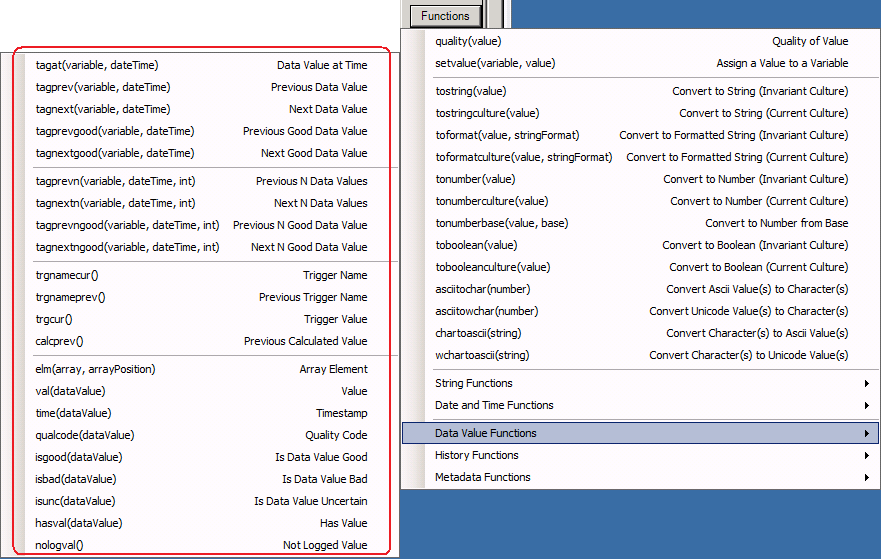The width and height of the screenshot is (882, 559).
Task: Choose tagat(variable, dateTime) function
Action: [x=200, y=66]
